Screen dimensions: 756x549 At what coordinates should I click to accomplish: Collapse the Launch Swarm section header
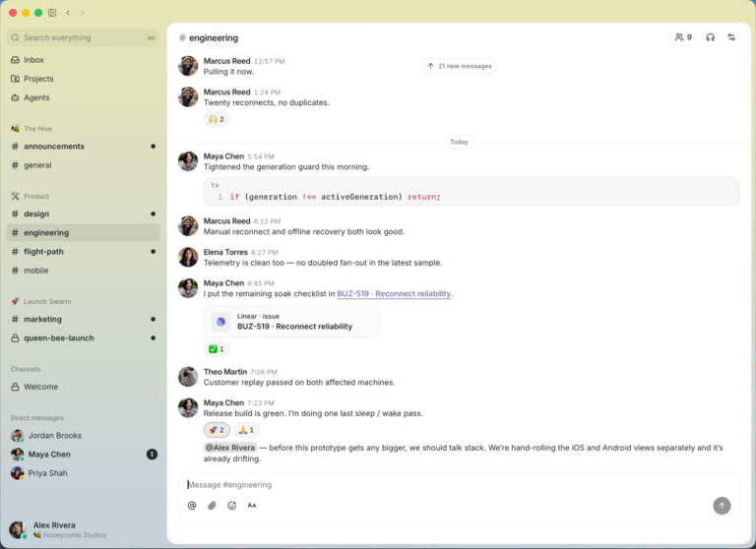[41, 301]
